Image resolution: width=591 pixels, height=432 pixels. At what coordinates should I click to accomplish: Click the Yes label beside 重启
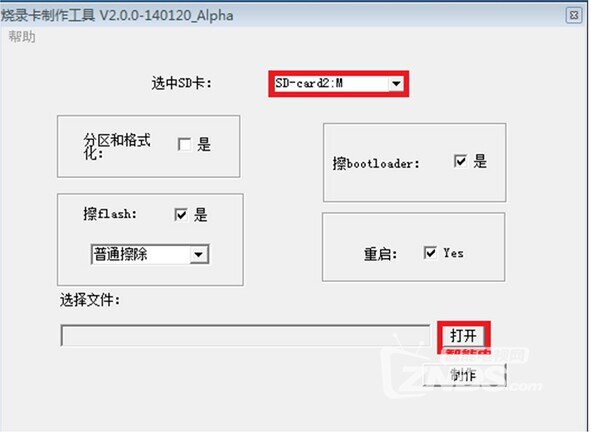click(x=453, y=253)
